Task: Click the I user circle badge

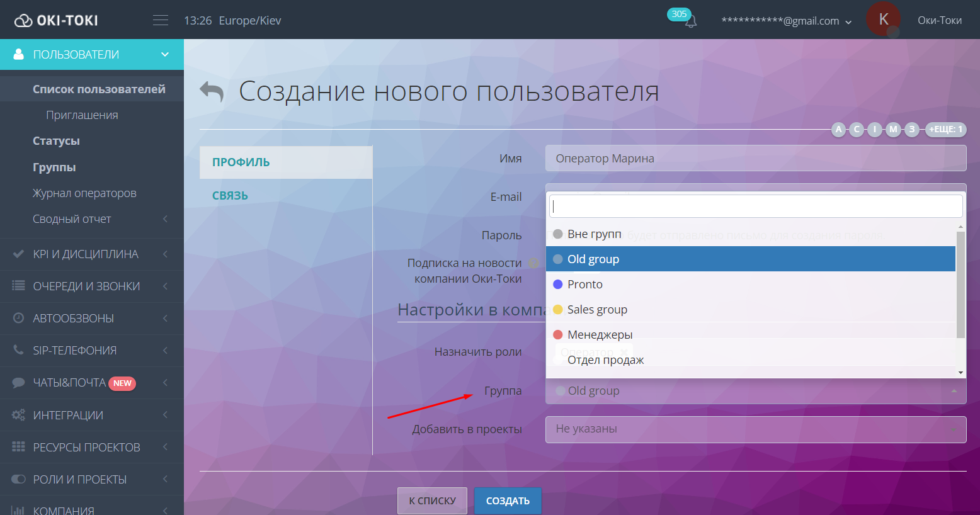Action: 875,129
